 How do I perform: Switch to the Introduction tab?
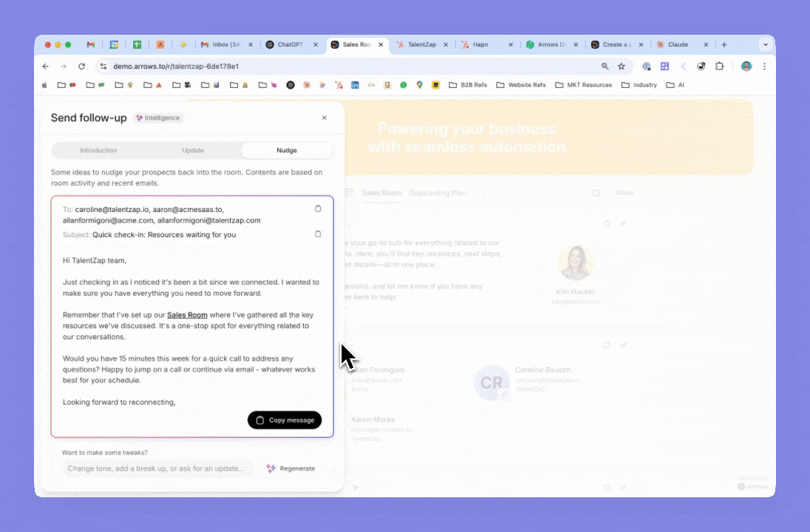(98, 150)
